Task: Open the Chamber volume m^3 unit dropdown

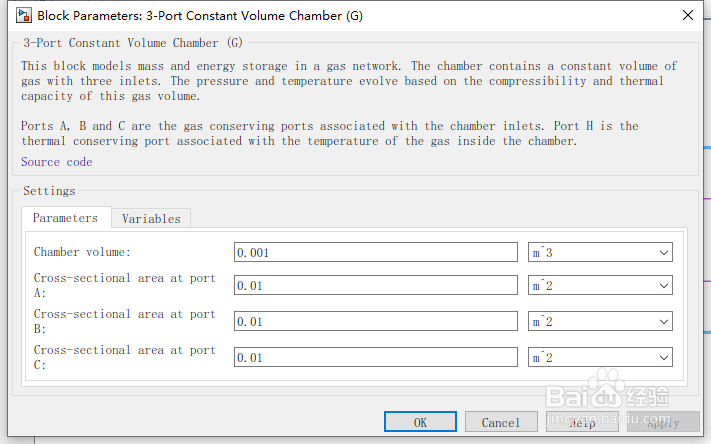Action: tap(600, 252)
